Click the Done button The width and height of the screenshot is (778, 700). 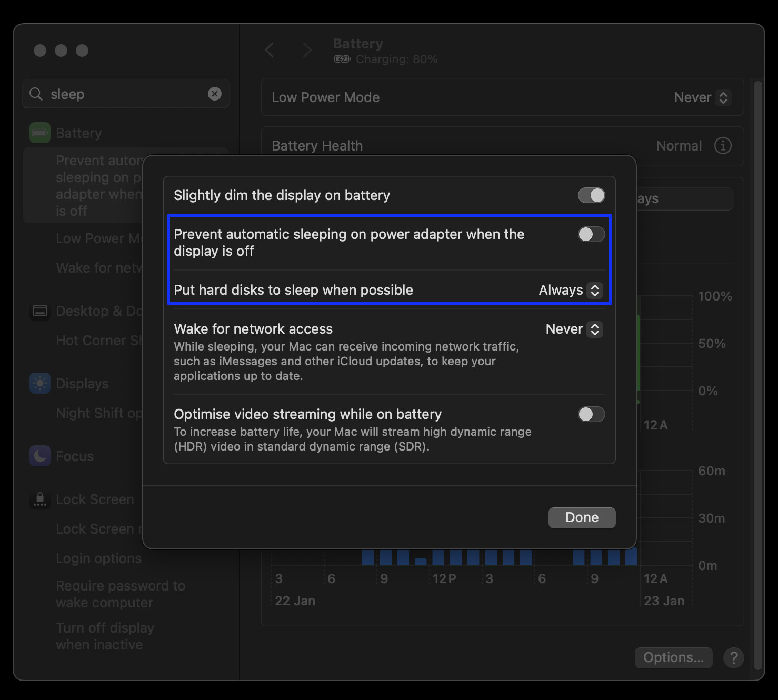[x=582, y=517]
